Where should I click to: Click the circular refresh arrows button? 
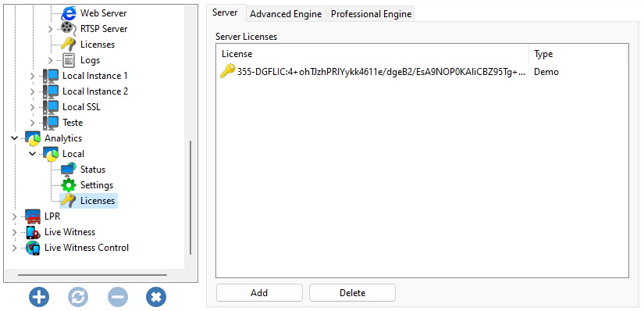78,297
